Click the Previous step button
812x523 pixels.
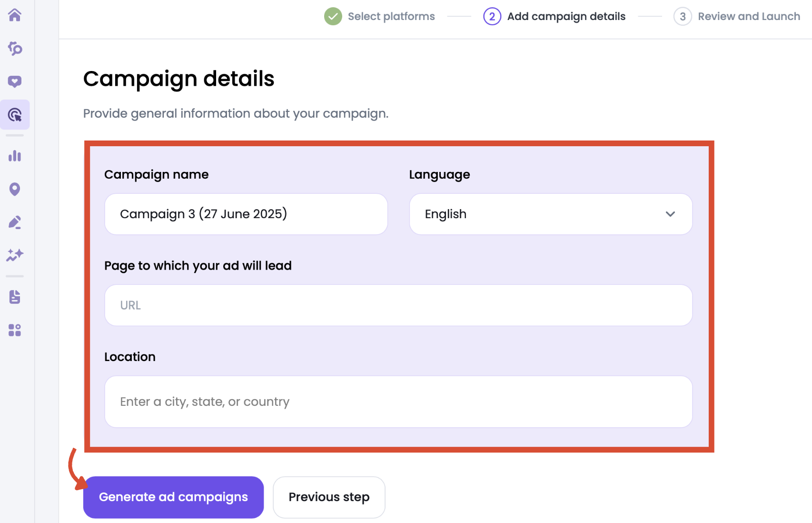328,497
